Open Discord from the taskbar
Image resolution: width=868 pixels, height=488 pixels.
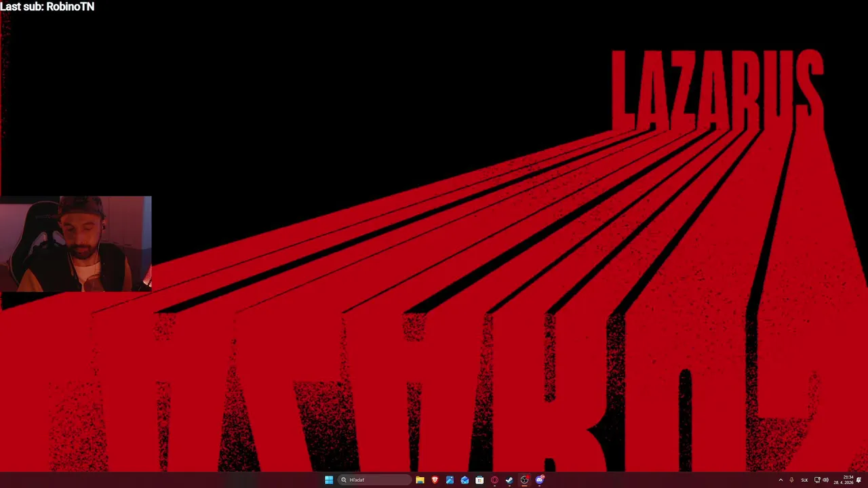tap(539, 480)
